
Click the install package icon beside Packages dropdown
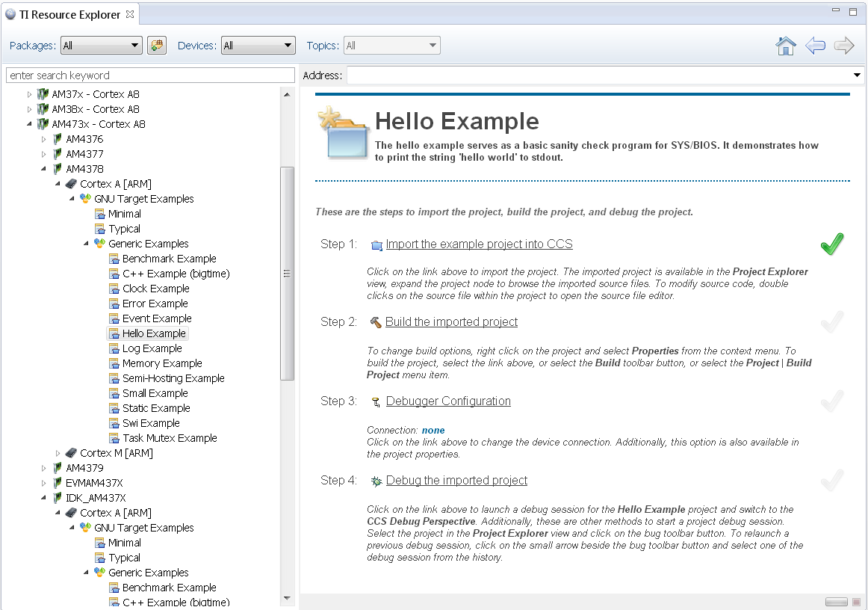tap(156, 45)
